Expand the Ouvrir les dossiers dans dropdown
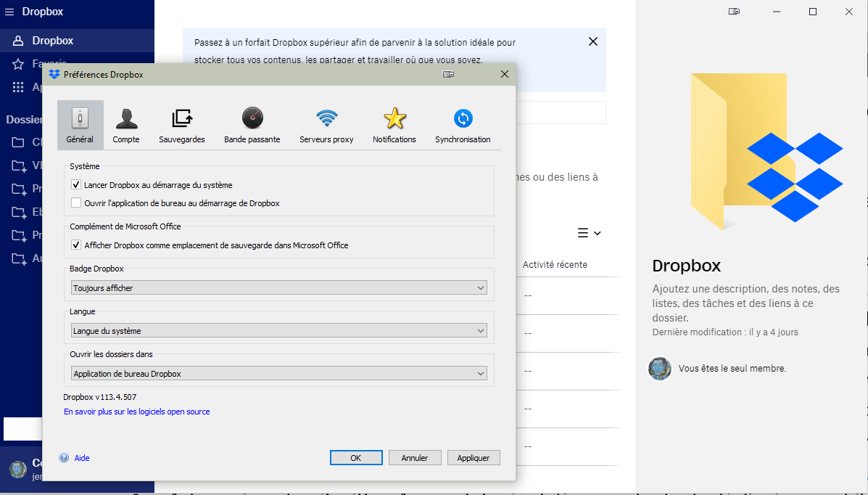The width and height of the screenshot is (868, 495). tap(279, 373)
